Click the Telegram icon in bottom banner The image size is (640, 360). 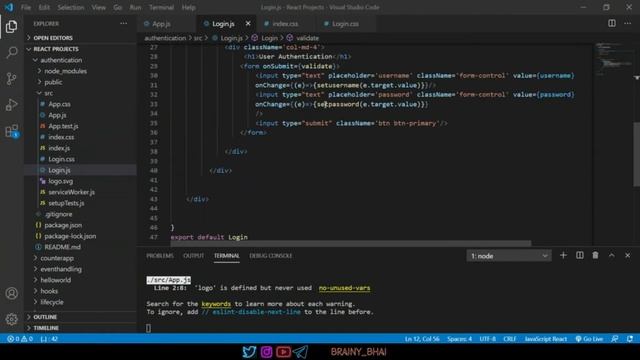pos(300,352)
